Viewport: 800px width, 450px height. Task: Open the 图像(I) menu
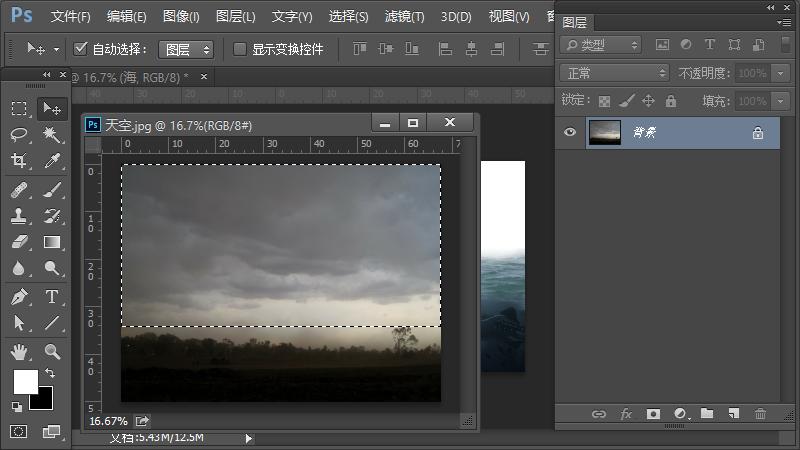click(x=181, y=17)
